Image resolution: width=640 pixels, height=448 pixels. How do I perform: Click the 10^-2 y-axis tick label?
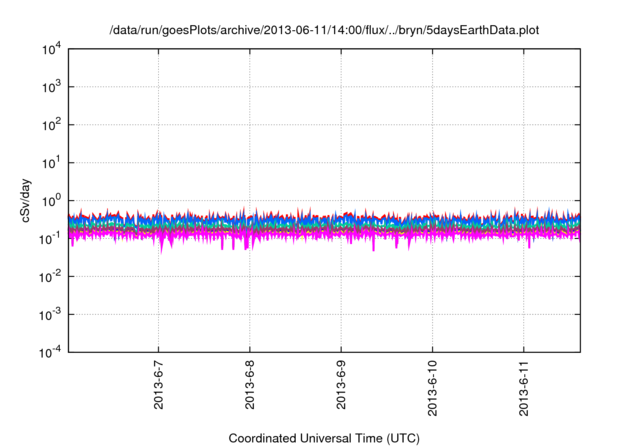[x=50, y=277]
